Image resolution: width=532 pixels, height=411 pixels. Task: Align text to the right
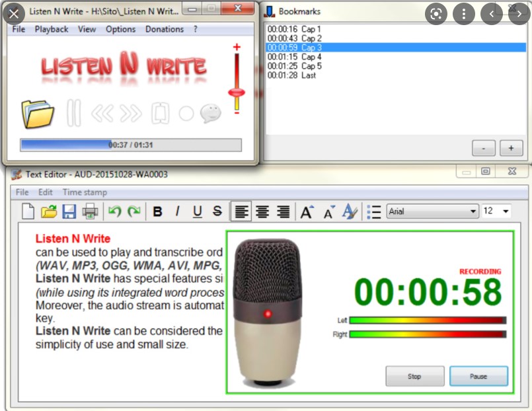tap(284, 211)
